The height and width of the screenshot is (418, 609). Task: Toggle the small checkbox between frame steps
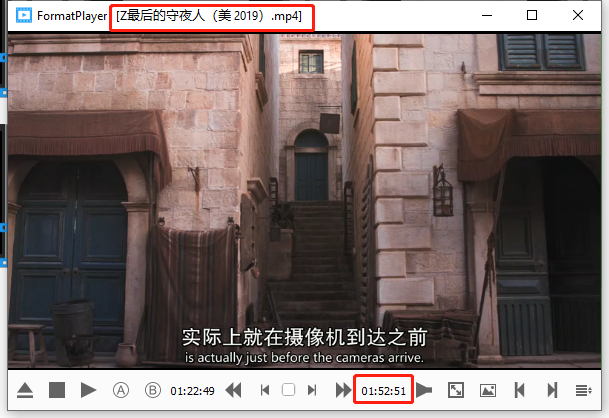coord(288,390)
